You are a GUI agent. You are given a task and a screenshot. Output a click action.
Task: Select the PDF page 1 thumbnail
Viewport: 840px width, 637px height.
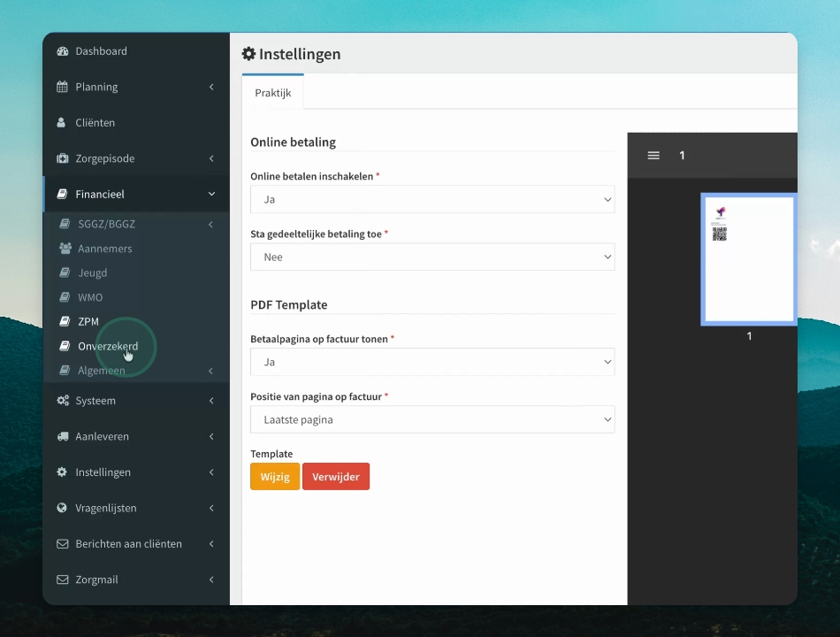point(749,259)
